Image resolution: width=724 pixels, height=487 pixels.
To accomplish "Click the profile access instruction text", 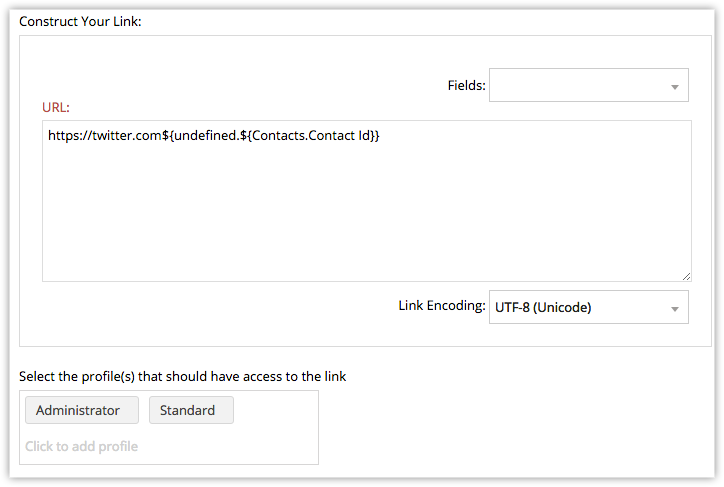I will coord(182,376).
